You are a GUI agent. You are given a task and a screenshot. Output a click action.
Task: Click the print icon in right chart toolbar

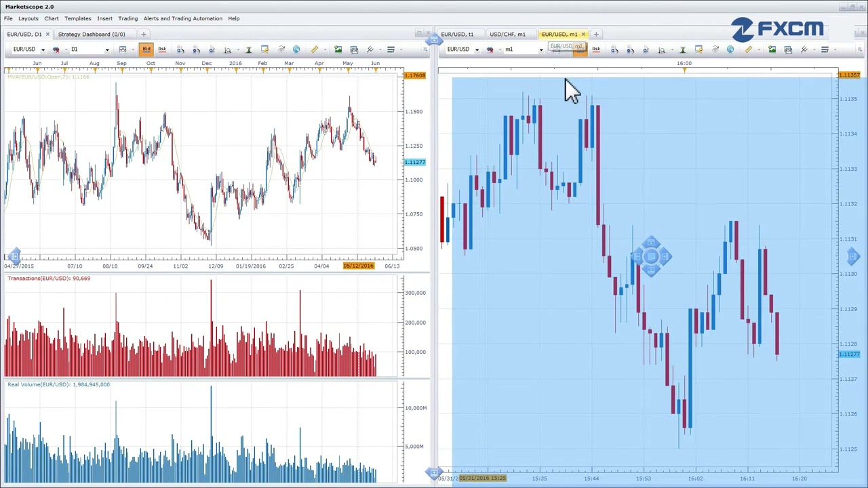point(787,49)
